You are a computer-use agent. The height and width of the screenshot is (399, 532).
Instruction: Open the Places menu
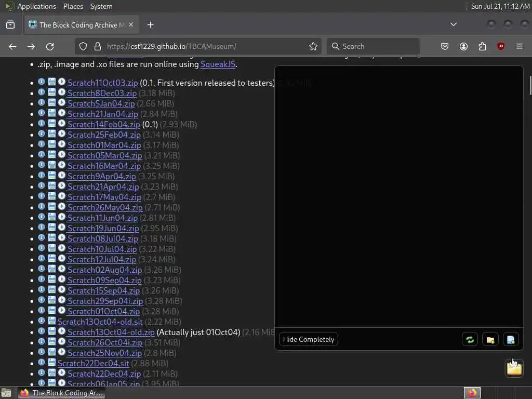click(73, 6)
